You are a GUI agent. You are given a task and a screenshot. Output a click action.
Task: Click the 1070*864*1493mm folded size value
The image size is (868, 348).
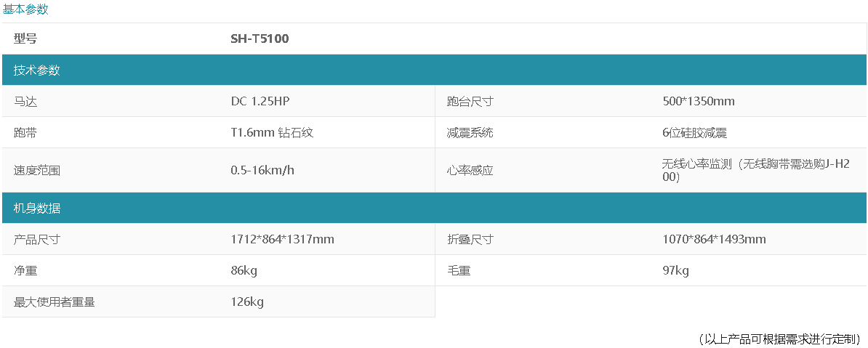714,240
